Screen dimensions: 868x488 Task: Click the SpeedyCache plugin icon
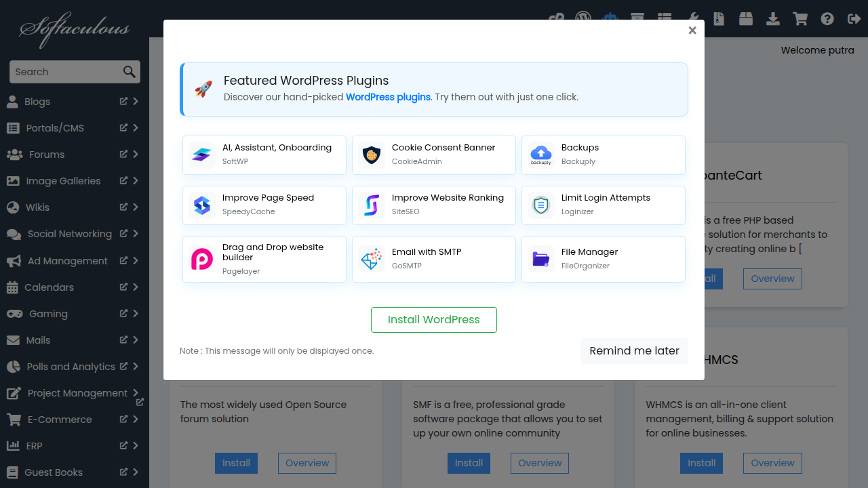[201, 205]
